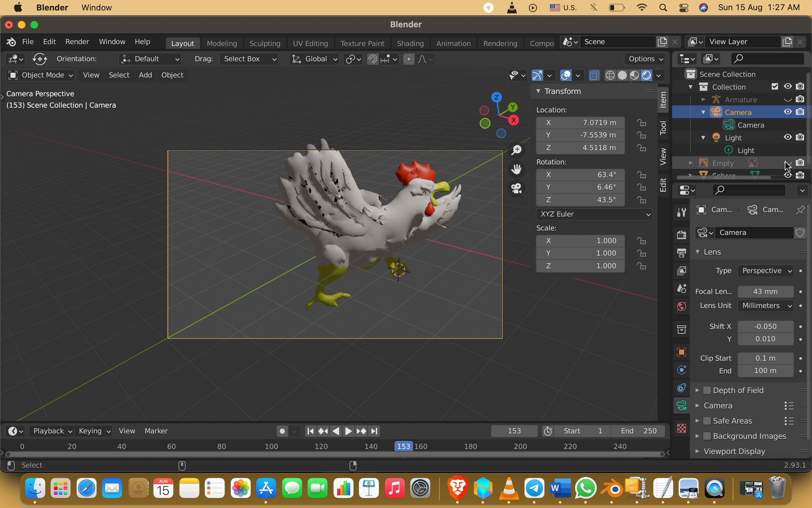
Task: Switch to Shading workspace tab
Action: tap(410, 43)
